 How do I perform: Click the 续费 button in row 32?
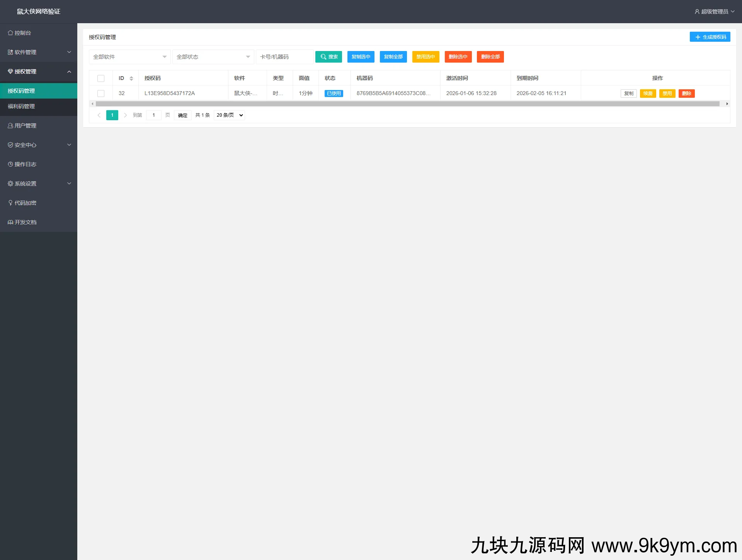coord(648,94)
